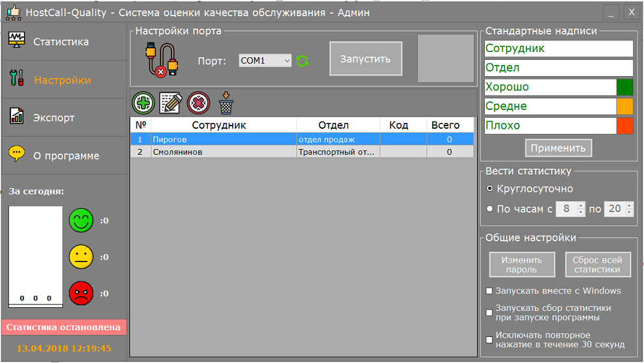Decrease the end hour 20 spinner
The width and height of the screenshot is (644, 363).
click(x=630, y=212)
